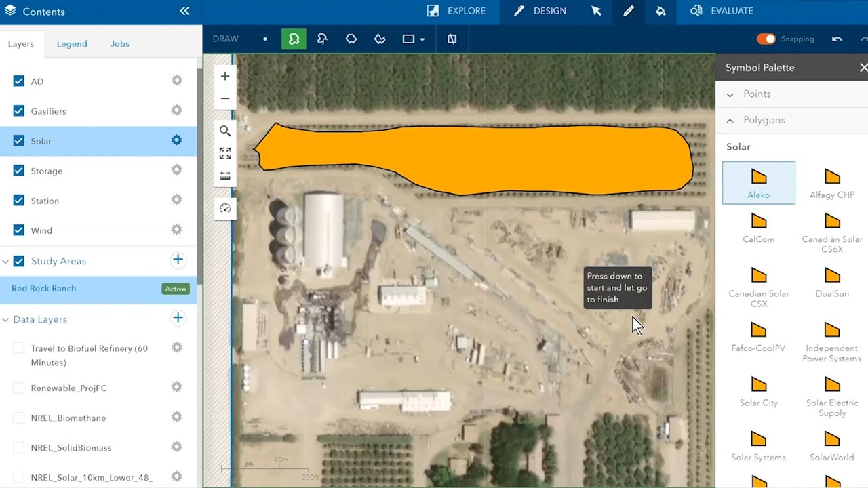
Task: Open settings gear for AD layer
Action: tap(177, 81)
